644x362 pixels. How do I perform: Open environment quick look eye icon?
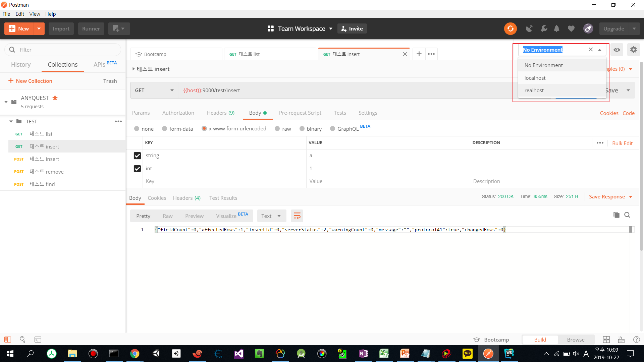click(616, 50)
